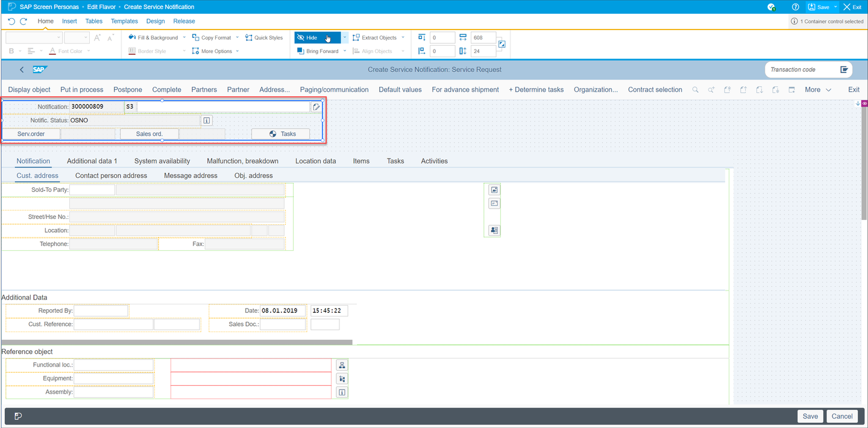The width and height of the screenshot is (868, 428).
Task: Click the Contract selection button
Action: (x=655, y=89)
